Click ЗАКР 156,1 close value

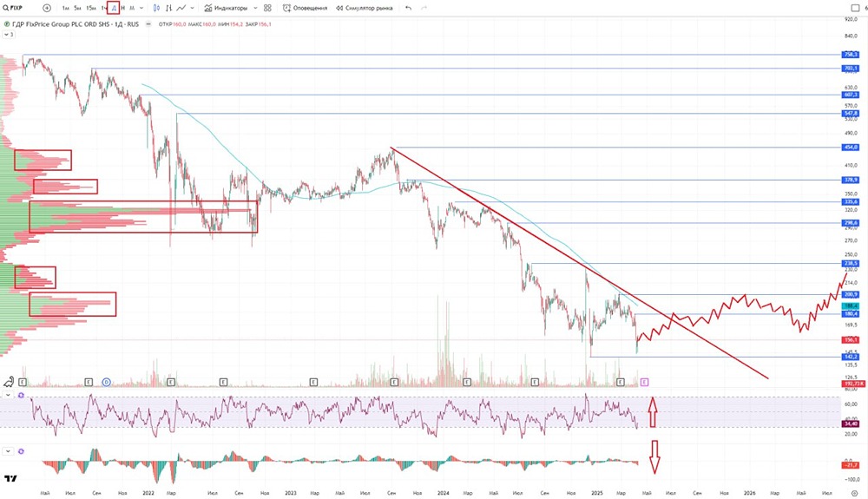coord(259,24)
